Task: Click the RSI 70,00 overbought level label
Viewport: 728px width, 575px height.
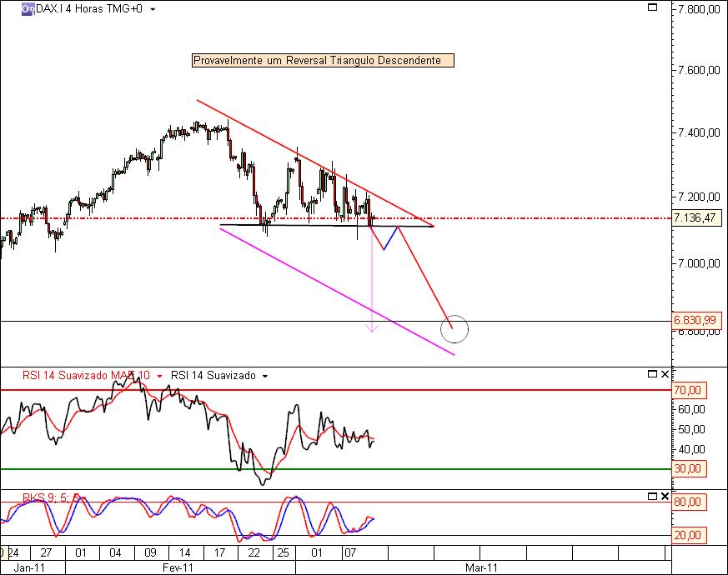Action: tap(689, 390)
